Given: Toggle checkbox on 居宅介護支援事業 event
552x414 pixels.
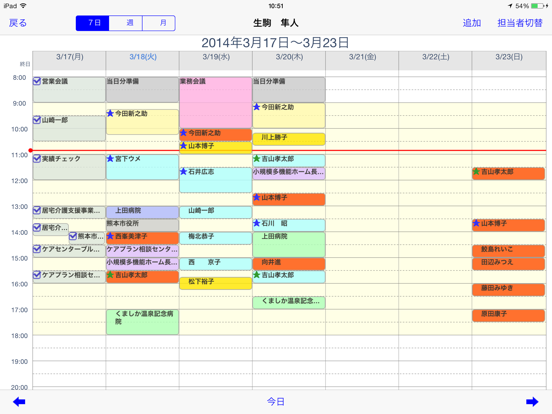Looking at the screenshot, I should (37, 211).
